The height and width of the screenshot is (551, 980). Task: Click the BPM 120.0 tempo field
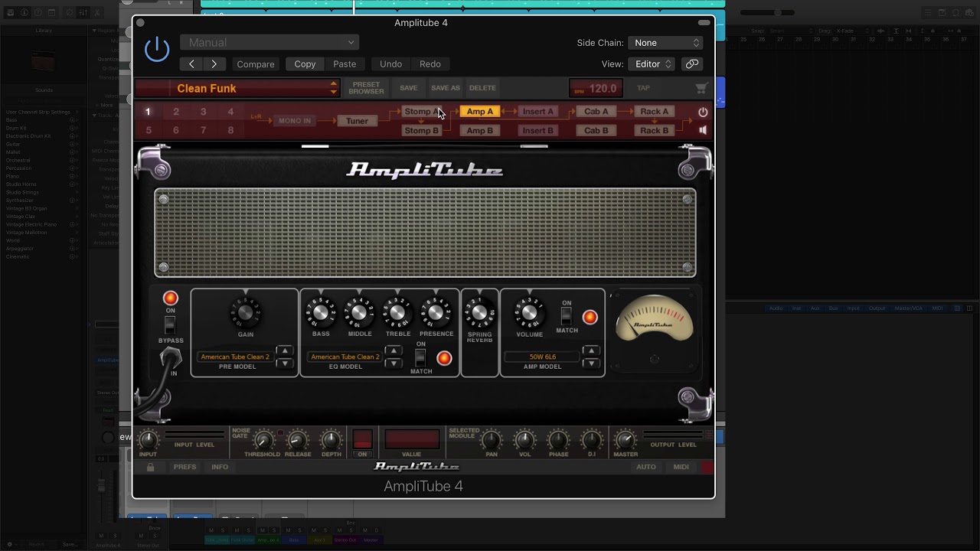coord(596,88)
